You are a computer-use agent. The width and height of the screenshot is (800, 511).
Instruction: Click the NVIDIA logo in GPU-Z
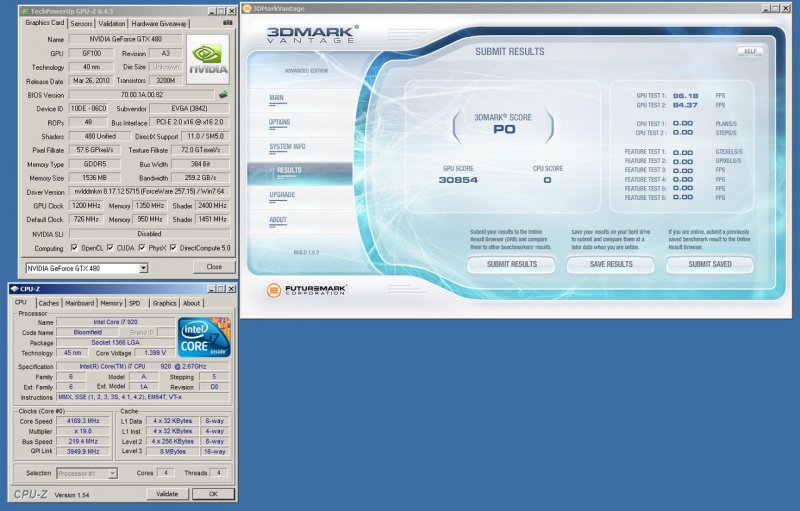pyautogui.click(x=208, y=60)
